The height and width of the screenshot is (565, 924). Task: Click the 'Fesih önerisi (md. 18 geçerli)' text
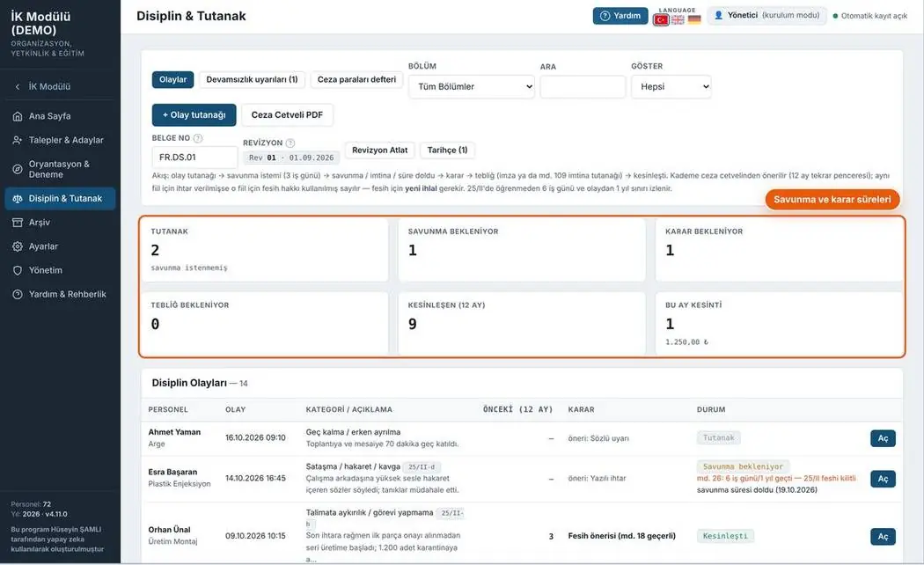pyautogui.click(x=621, y=536)
